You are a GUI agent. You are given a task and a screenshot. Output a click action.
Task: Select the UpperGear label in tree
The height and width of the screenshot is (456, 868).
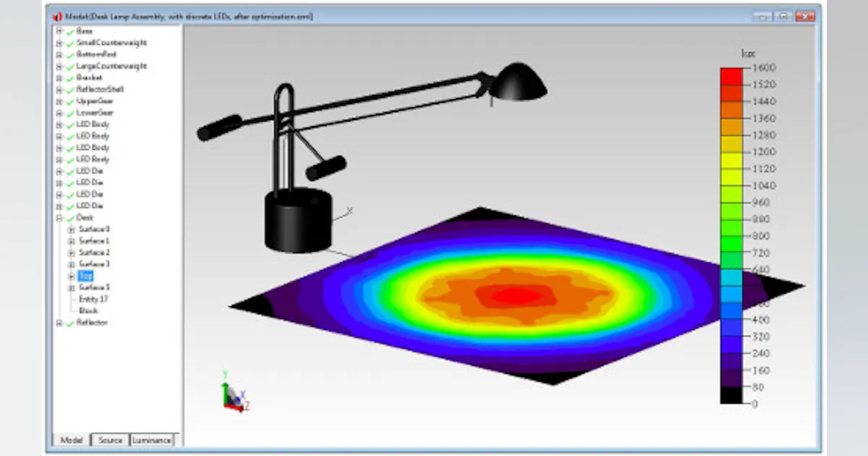[95, 101]
